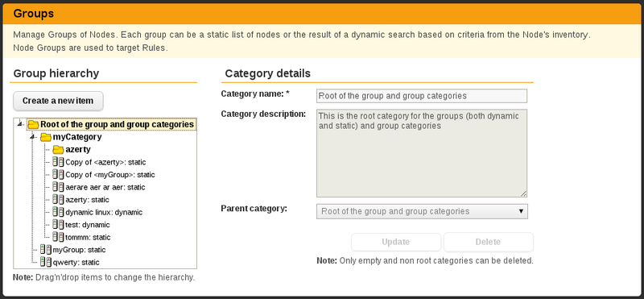Click the myCategory folder icon

point(46,137)
